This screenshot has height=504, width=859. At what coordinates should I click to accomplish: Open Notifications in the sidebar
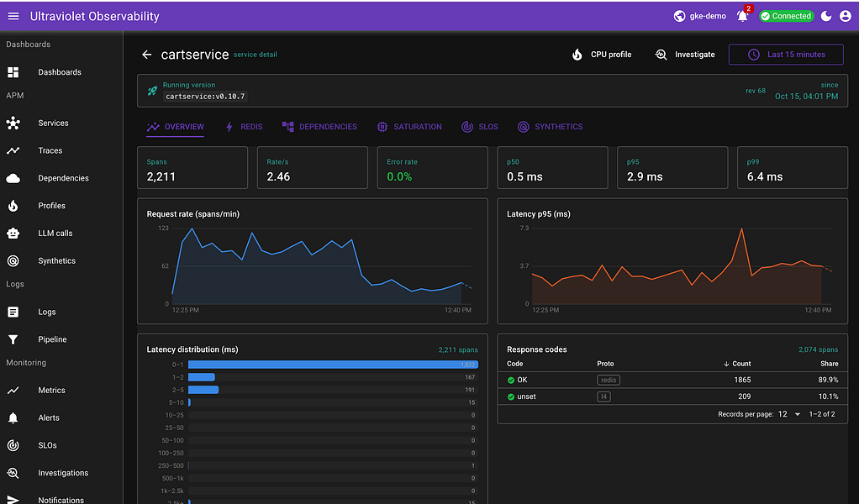[61, 500]
